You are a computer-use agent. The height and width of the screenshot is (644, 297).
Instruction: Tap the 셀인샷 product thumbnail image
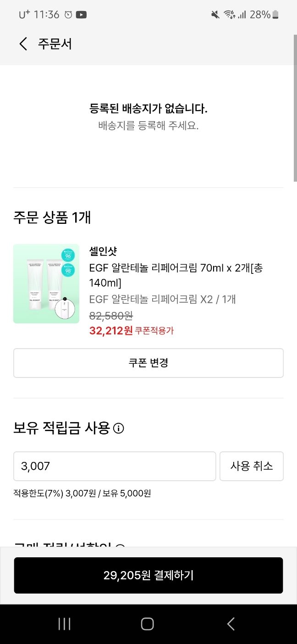point(46,284)
